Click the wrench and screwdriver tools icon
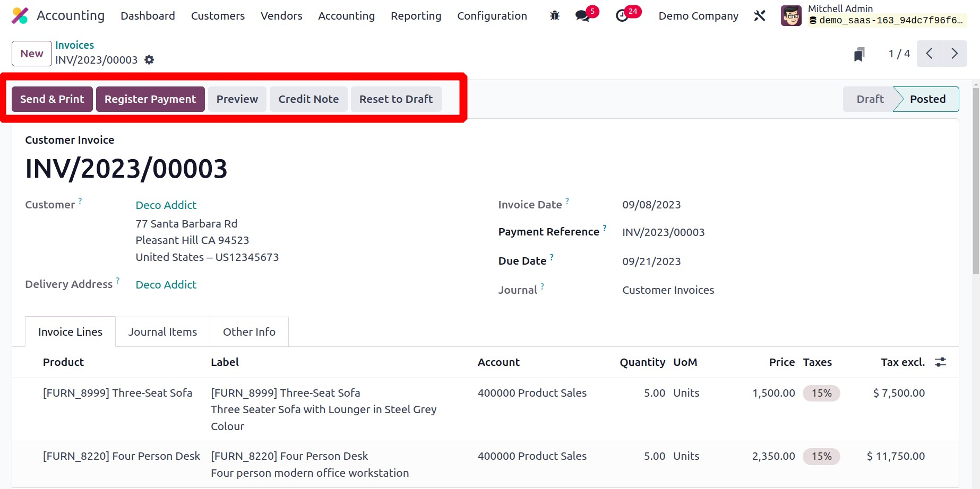 point(760,16)
